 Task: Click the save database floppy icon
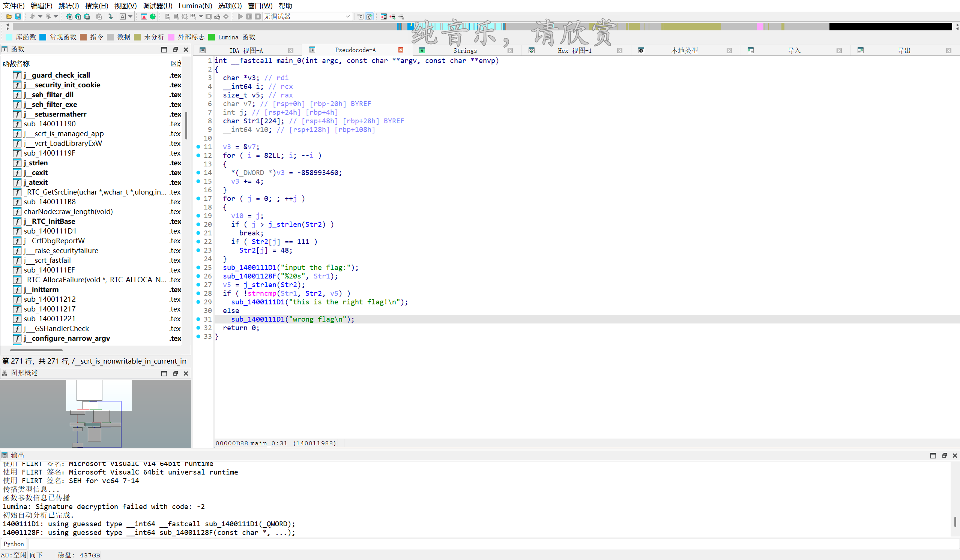(18, 16)
